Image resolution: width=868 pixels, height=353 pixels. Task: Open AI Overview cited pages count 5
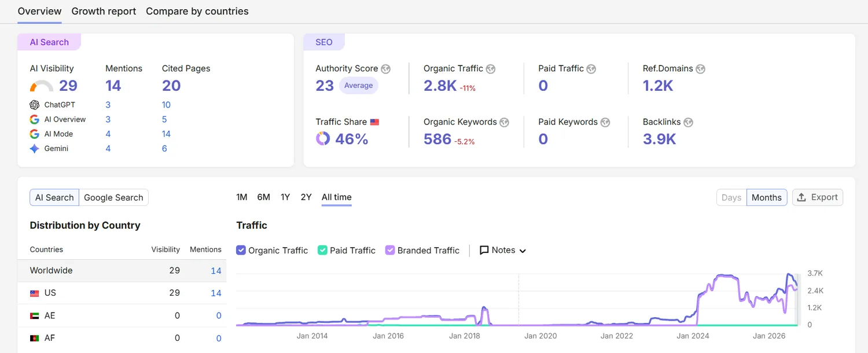(x=164, y=119)
